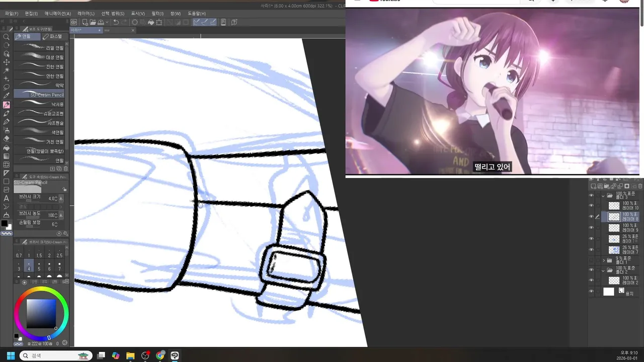Collapse the 폴더 3 layer folder
This screenshot has width=644, height=362.
pos(603,196)
